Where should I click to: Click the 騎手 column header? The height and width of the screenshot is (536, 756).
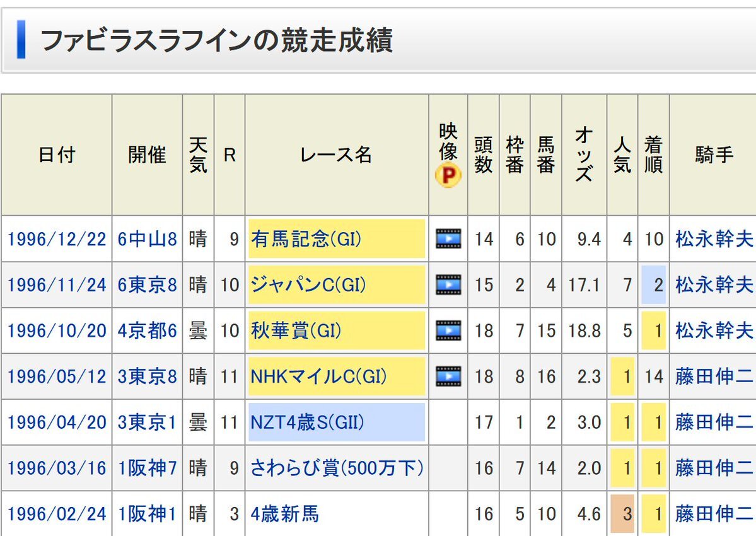(714, 155)
